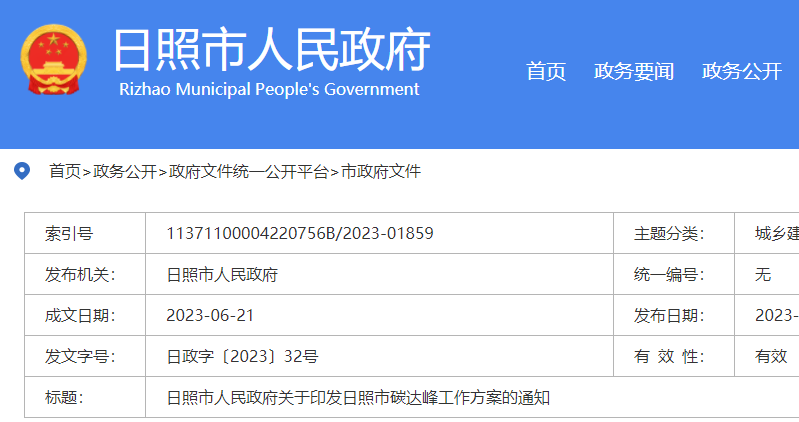
Task: Click the 市政府文件 breadcrumb link
Action: (x=381, y=172)
